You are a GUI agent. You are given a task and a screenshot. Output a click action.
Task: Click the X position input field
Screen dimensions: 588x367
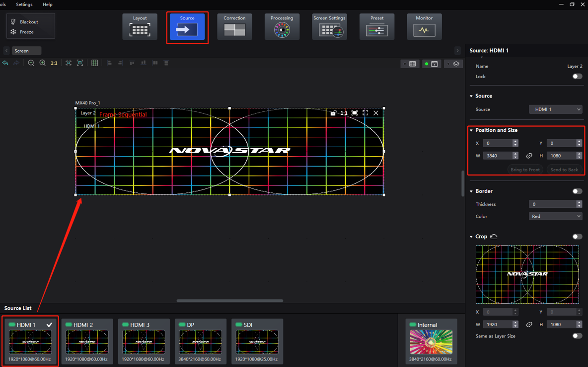498,143
